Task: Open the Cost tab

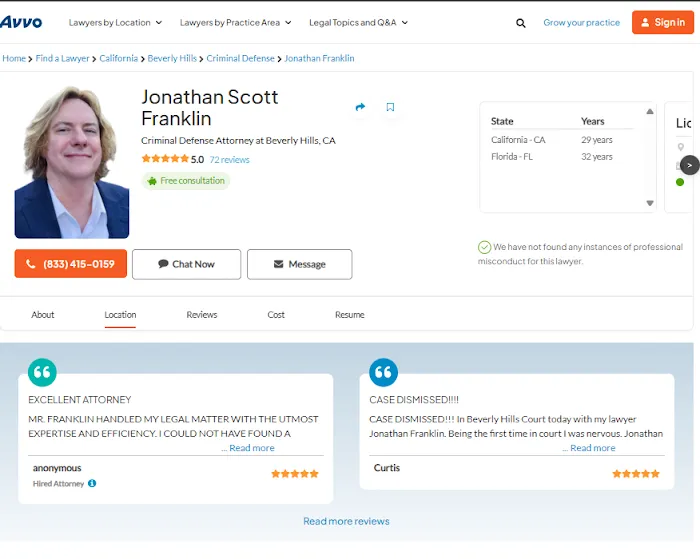Action: (x=276, y=315)
